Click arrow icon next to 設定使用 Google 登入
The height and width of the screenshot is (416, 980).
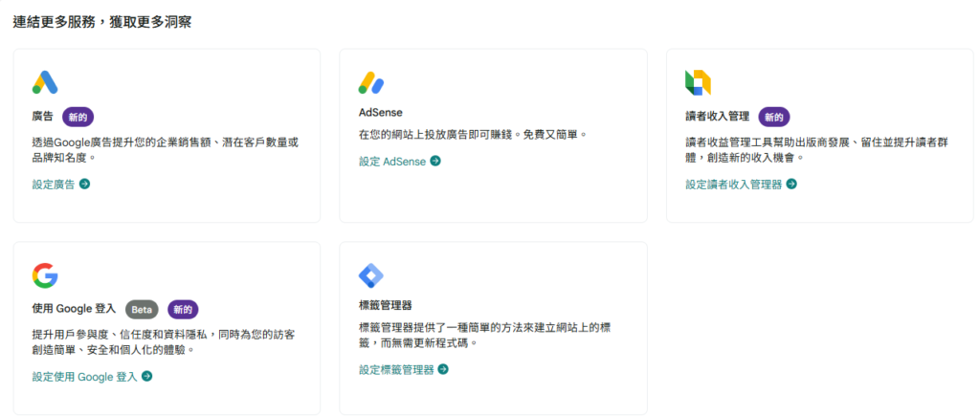click(146, 376)
